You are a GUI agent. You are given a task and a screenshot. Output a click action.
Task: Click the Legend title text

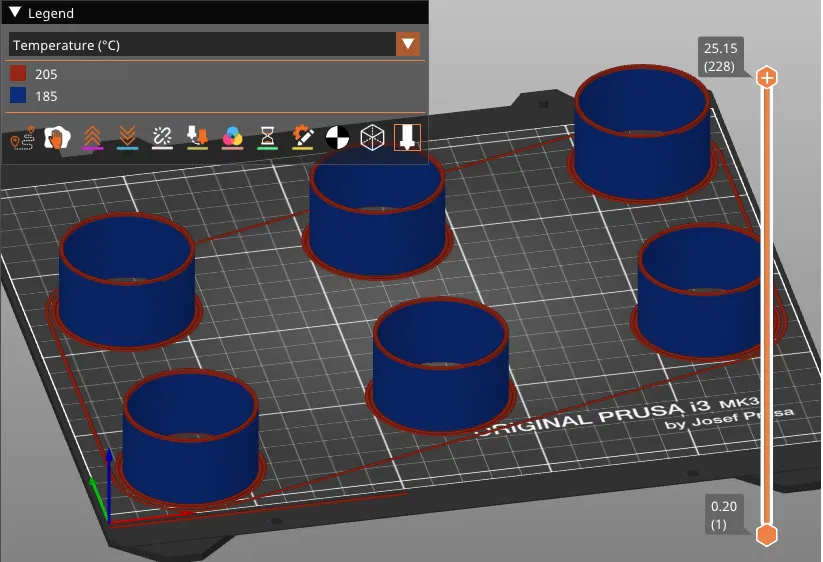(x=51, y=13)
